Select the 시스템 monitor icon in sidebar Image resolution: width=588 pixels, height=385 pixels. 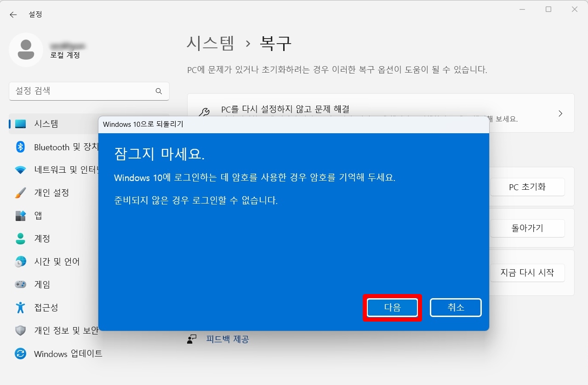[20, 124]
